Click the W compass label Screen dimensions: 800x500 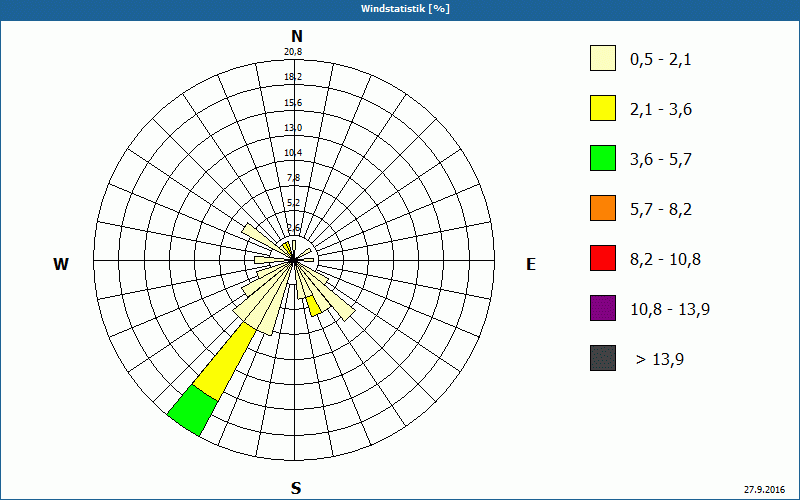tap(61, 264)
